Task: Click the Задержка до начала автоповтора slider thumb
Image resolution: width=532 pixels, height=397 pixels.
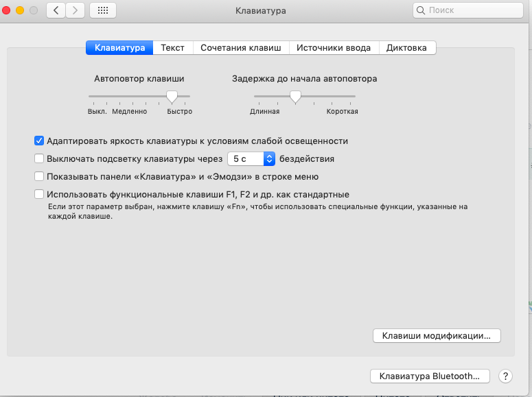Action: (296, 97)
